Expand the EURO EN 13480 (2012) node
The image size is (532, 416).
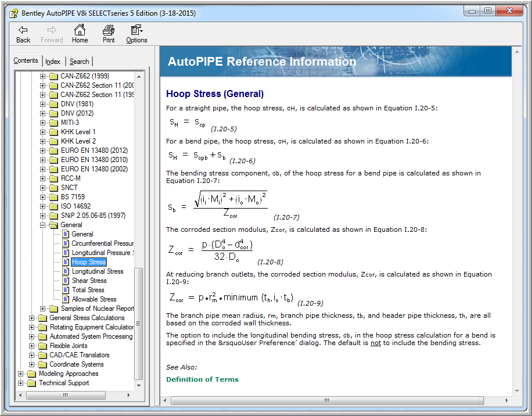point(42,150)
